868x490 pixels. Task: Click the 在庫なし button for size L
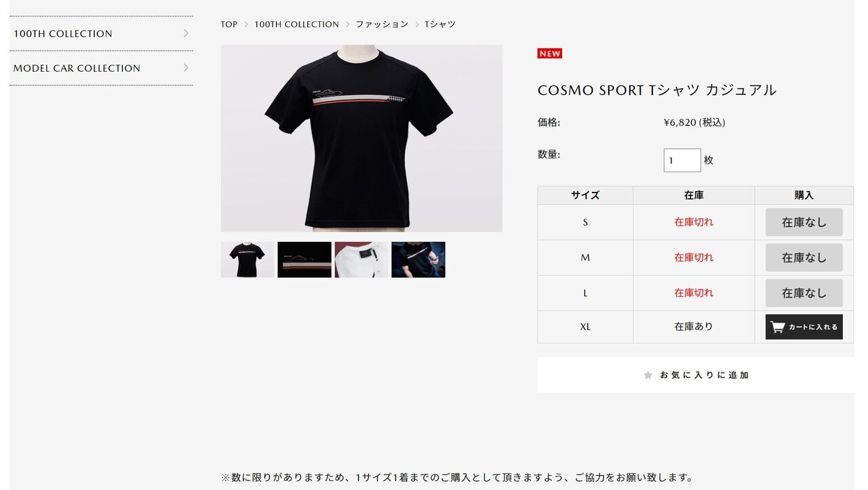click(x=804, y=293)
